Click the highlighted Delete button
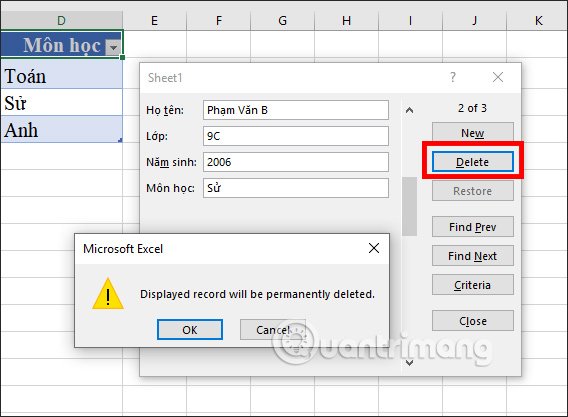Image resolution: width=568 pixels, height=417 pixels. [473, 162]
